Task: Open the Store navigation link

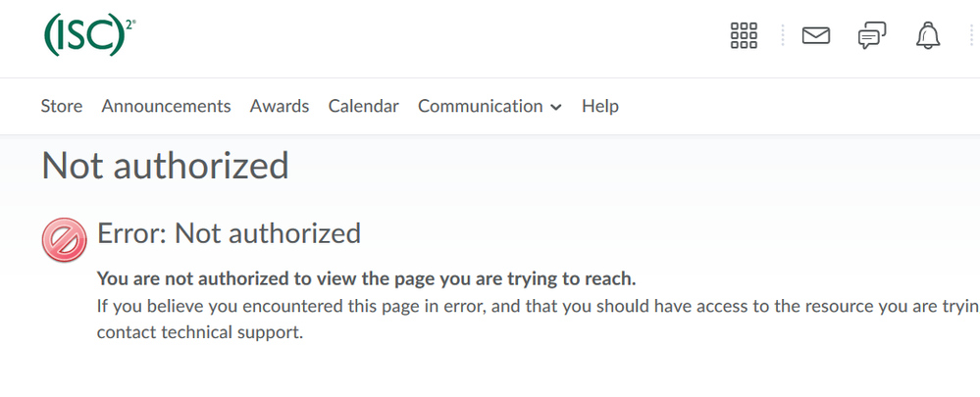Action: click(x=62, y=106)
